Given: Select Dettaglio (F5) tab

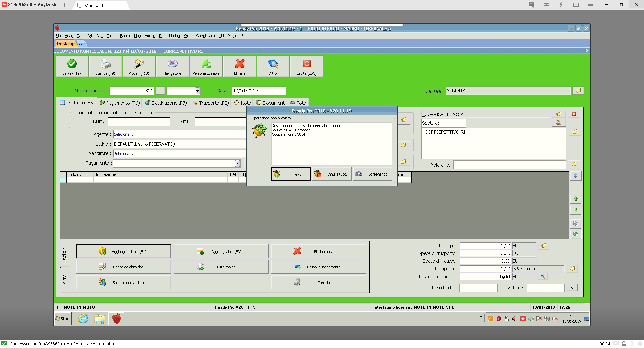Looking at the screenshot, I should click(77, 102).
